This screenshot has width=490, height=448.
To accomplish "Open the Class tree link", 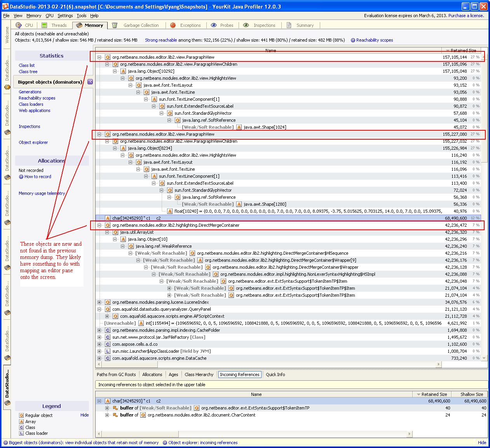I will (x=28, y=72).
